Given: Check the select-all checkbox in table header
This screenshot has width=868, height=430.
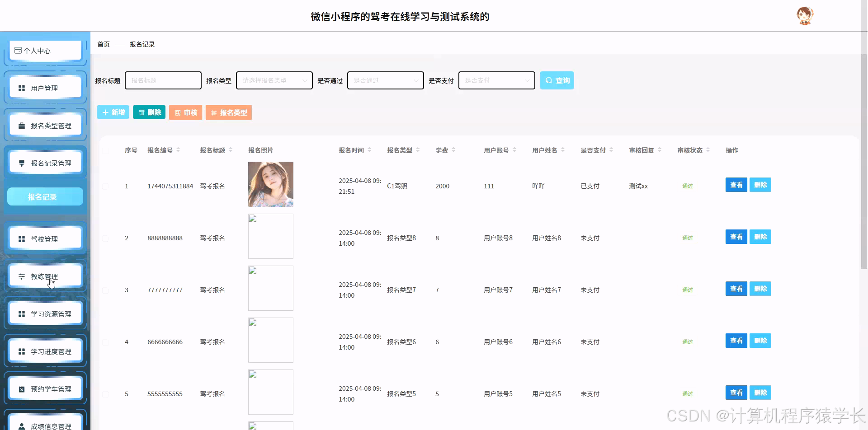Looking at the screenshot, I should click(106, 150).
